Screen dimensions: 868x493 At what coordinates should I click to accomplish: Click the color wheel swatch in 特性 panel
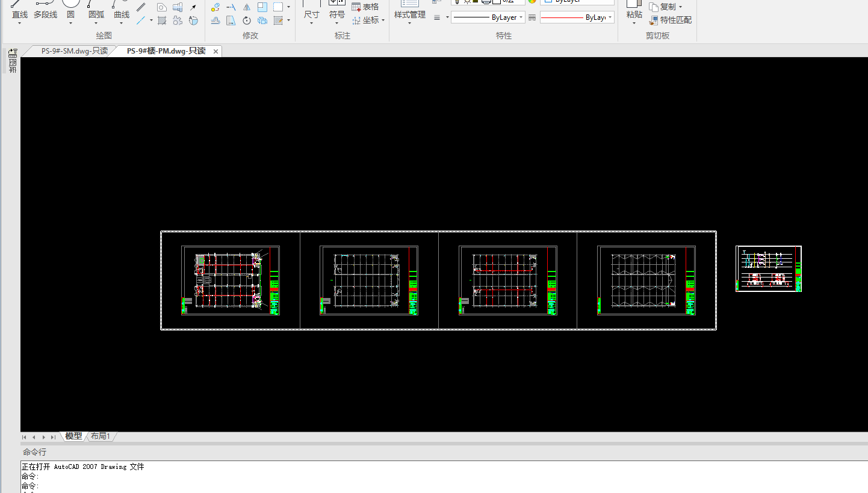[532, 1]
